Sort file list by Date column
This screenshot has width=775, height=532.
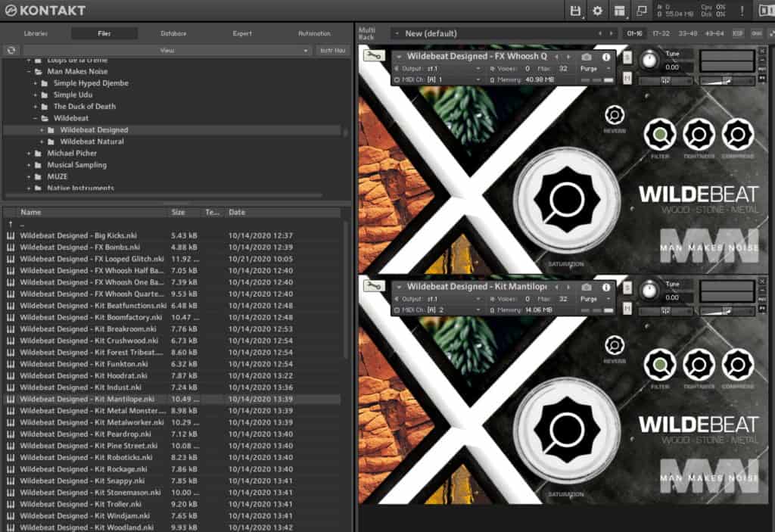click(283, 212)
